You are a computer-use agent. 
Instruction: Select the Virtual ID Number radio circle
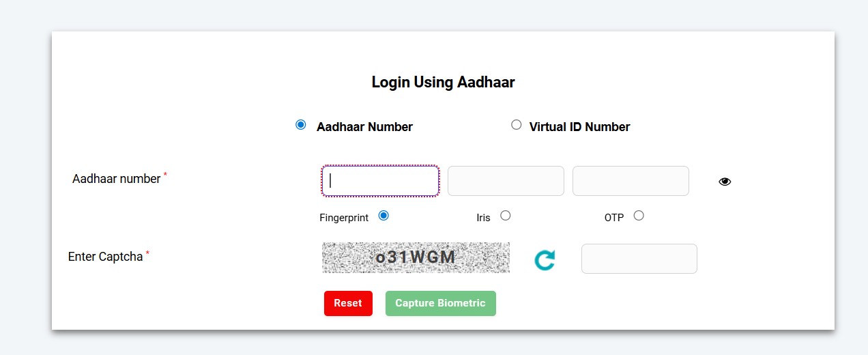(x=517, y=125)
